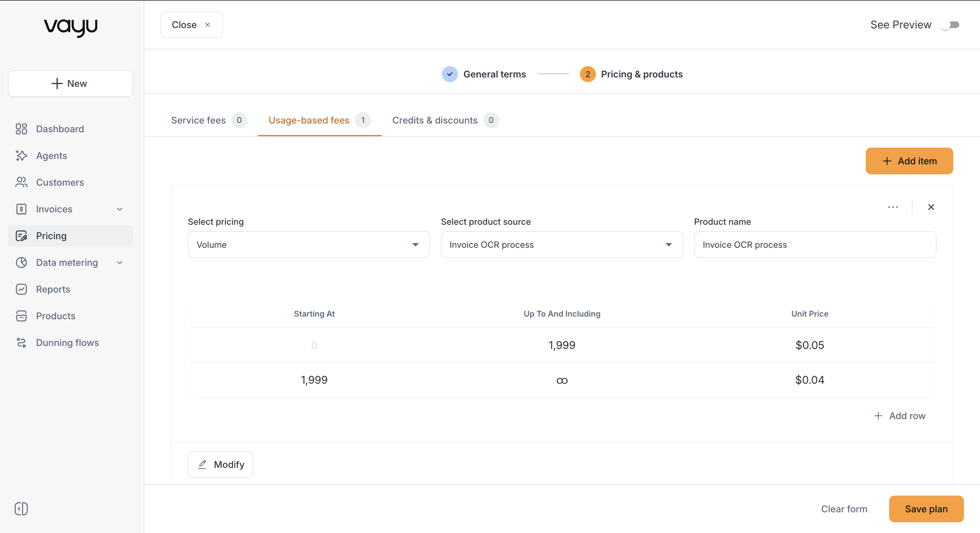Click the Agents sparkle icon
This screenshot has width=980, height=533.
[21, 156]
